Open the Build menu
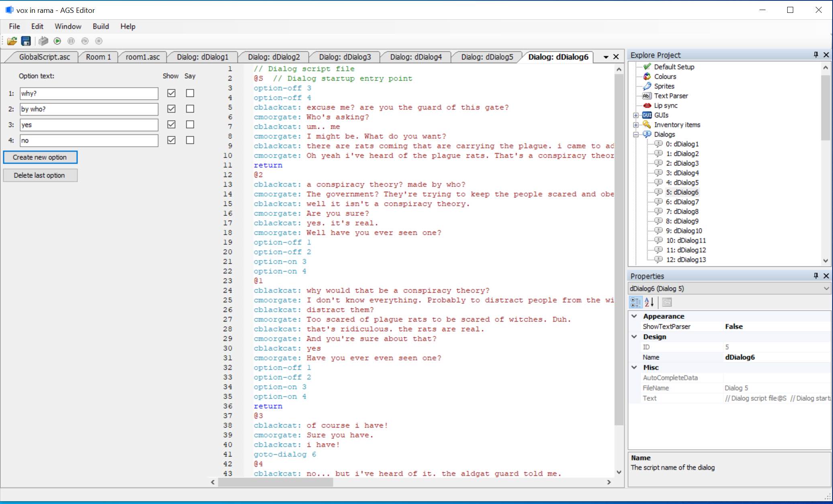 (100, 27)
